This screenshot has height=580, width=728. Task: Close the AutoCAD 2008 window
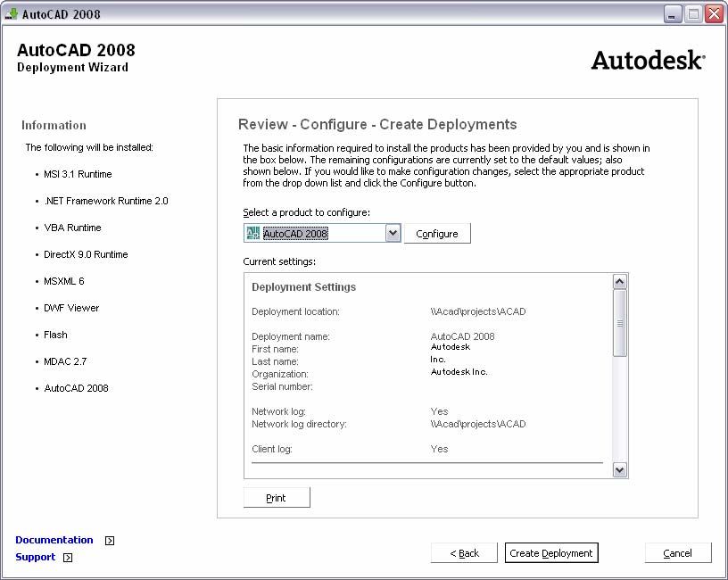tap(714, 14)
